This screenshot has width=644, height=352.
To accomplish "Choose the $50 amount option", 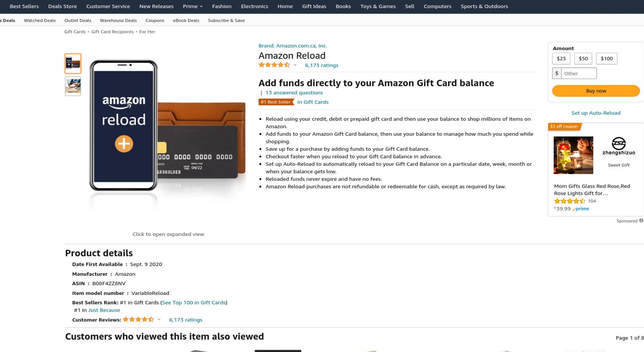I will 583,58.
